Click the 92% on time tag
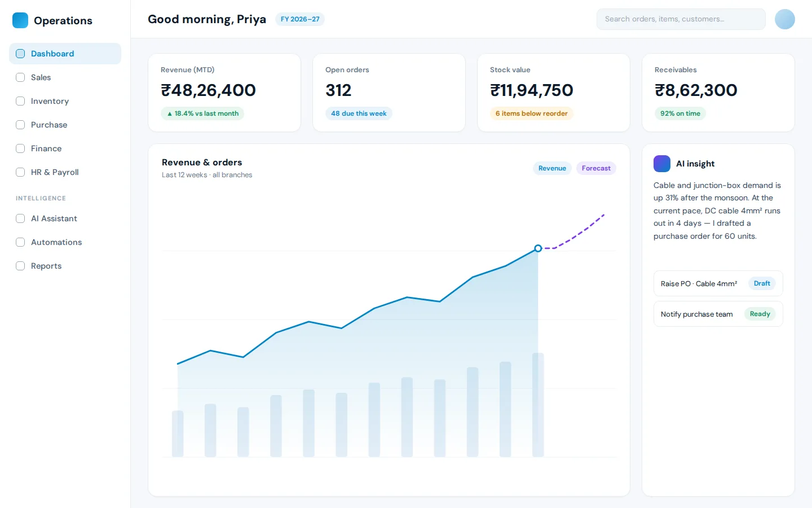Image resolution: width=812 pixels, height=508 pixels. pos(680,113)
